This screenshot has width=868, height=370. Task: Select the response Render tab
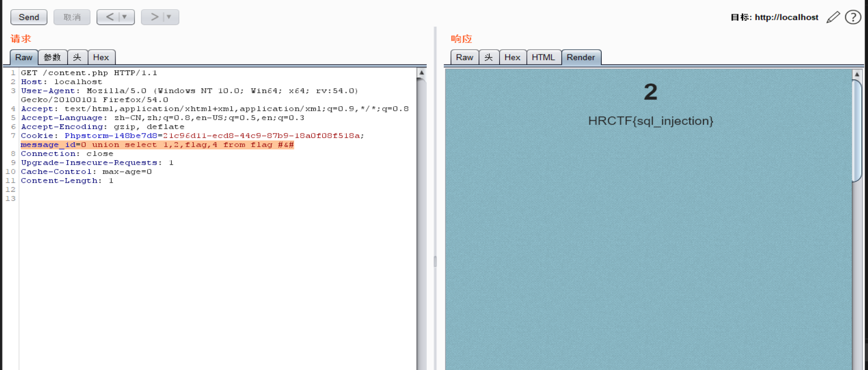(x=581, y=57)
